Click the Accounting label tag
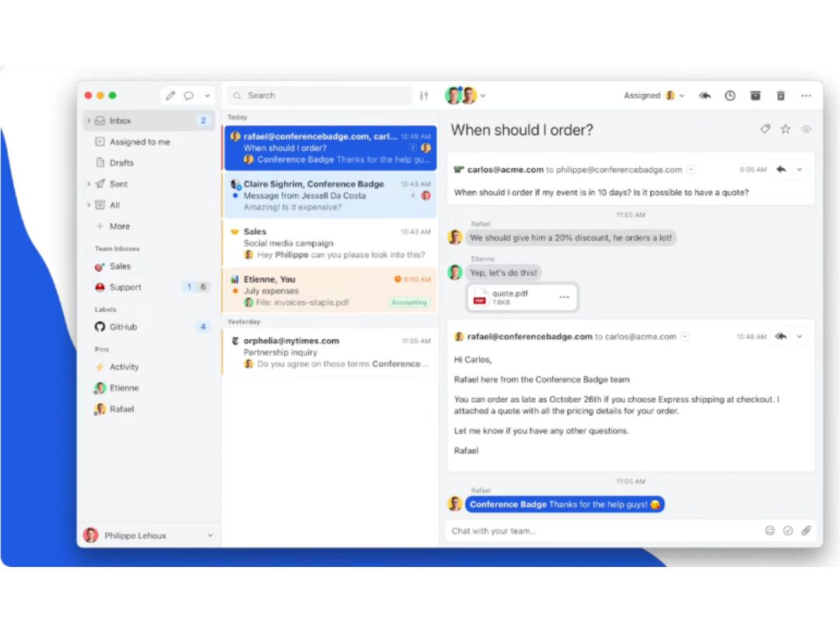The height and width of the screenshot is (630, 840). tap(409, 302)
